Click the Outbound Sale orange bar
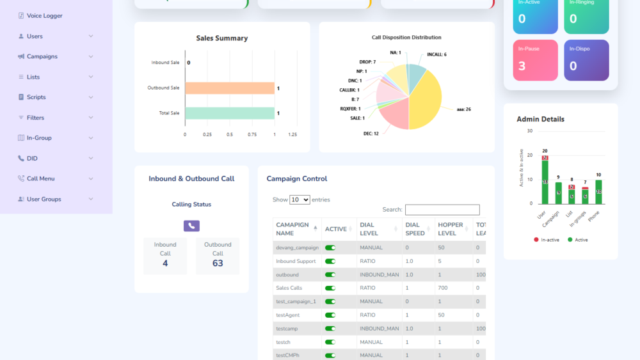This screenshot has width=640, height=360. point(230,88)
